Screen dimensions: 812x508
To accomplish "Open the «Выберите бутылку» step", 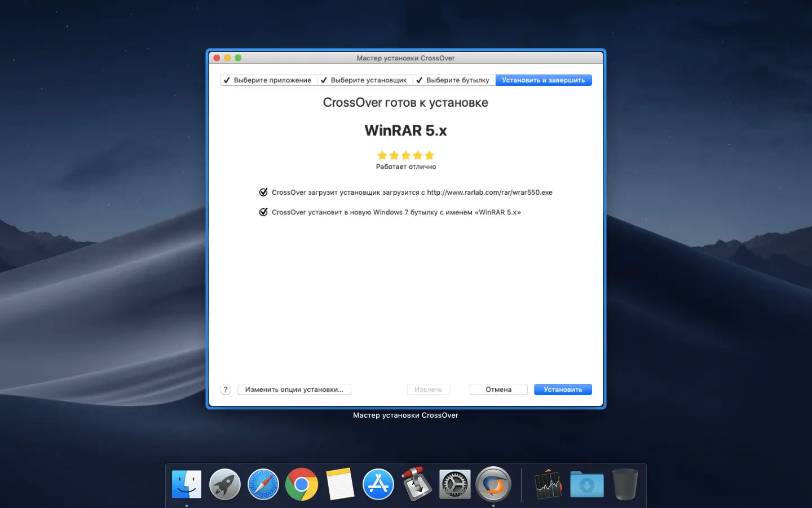I will click(x=453, y=80).
